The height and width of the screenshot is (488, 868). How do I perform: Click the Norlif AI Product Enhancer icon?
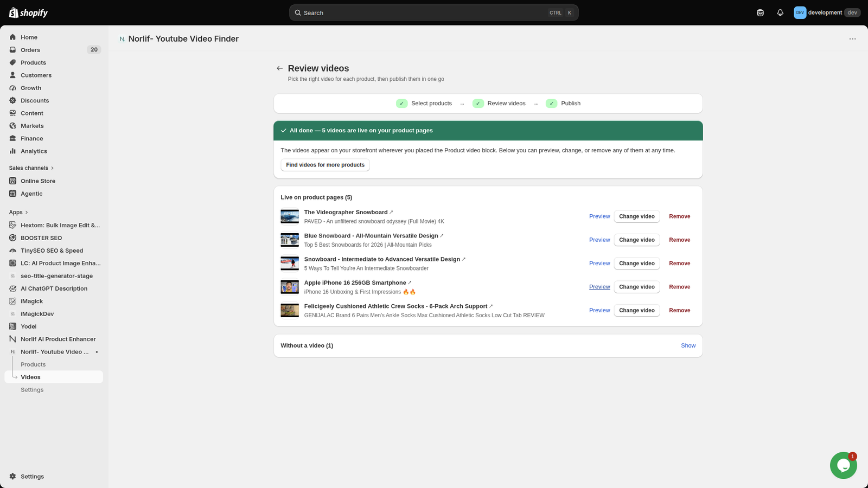pyautogui.click(x=13, y=339)
